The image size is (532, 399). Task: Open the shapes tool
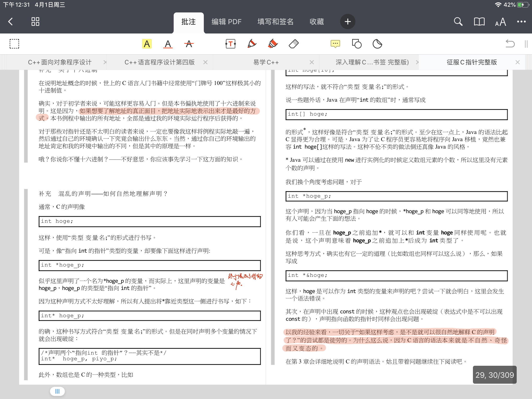356,44
